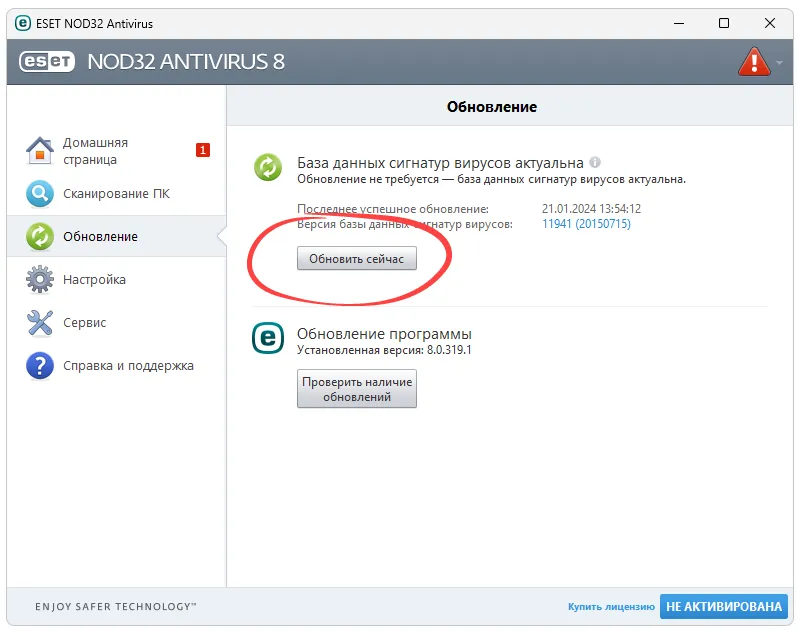Click the red notification badge with 1

tap(203, 150)
